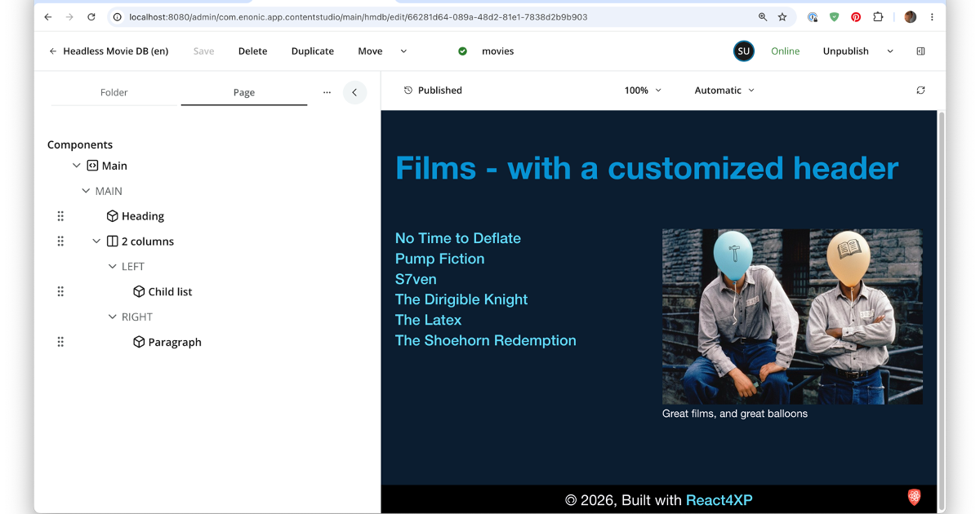
Task: Grab the 2 columns drag handle
Action: pos(60,241)
